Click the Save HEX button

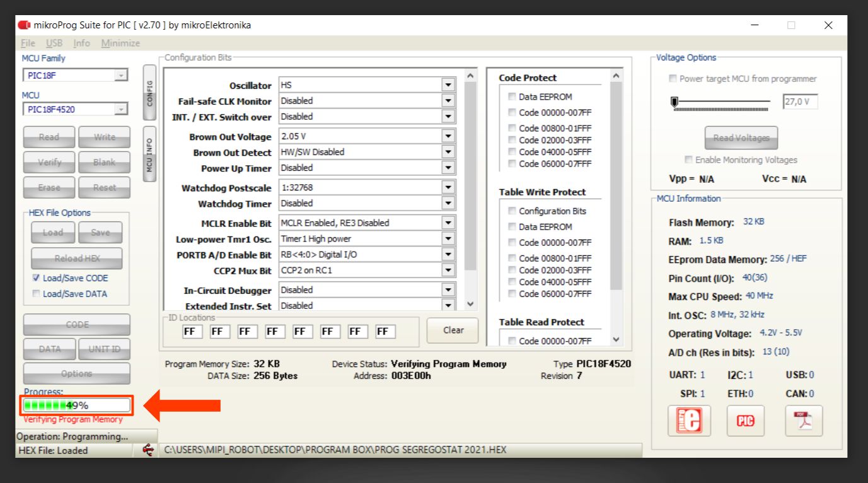pos(101,233)
